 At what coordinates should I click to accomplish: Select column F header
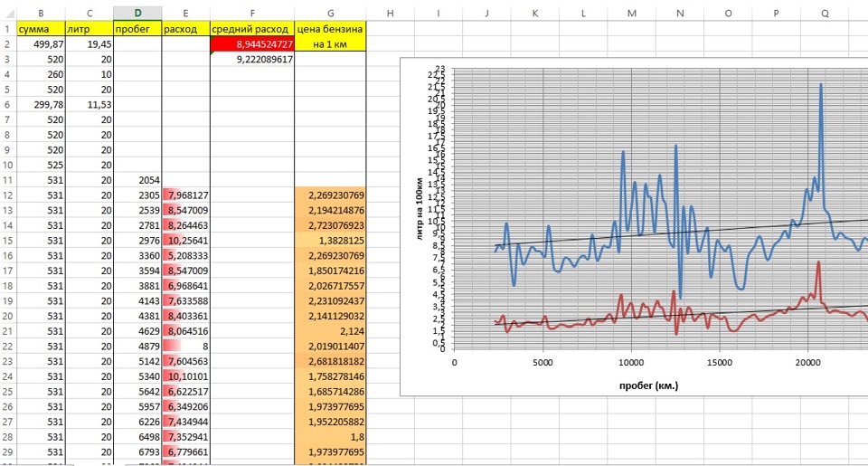click(x=252, y=13)
